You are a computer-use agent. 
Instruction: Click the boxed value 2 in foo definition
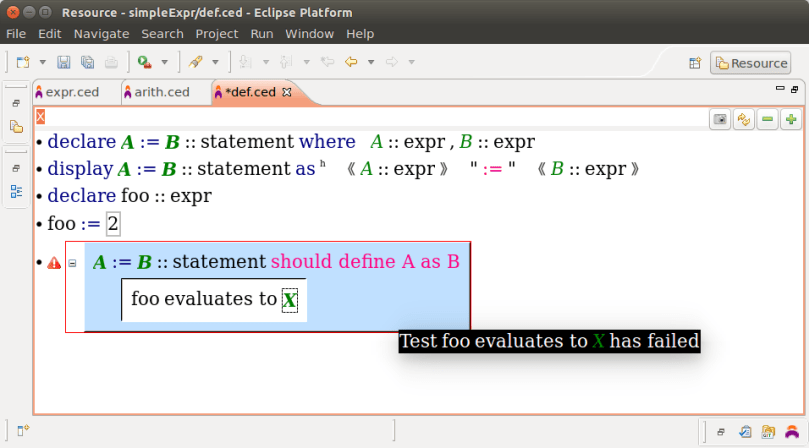tap(113, 224)
